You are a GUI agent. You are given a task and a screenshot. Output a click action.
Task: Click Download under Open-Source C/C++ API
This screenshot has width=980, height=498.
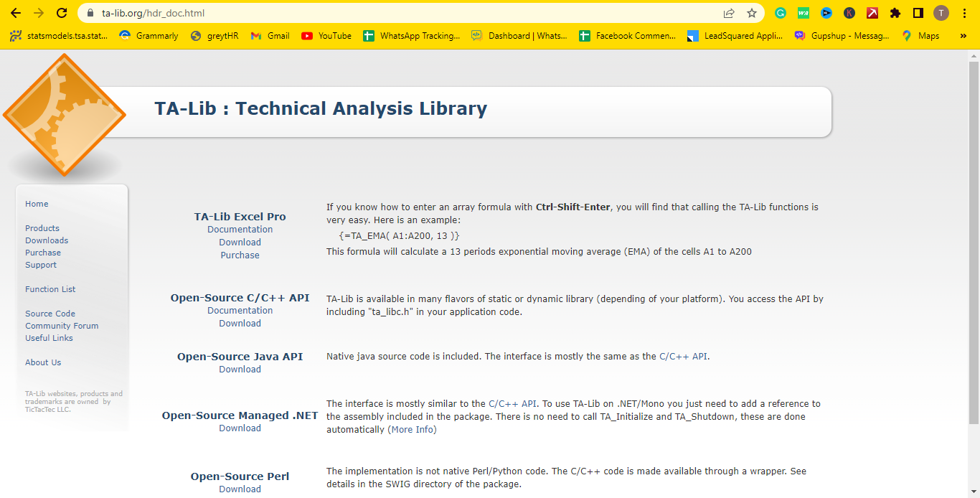[x=240, y=324]
